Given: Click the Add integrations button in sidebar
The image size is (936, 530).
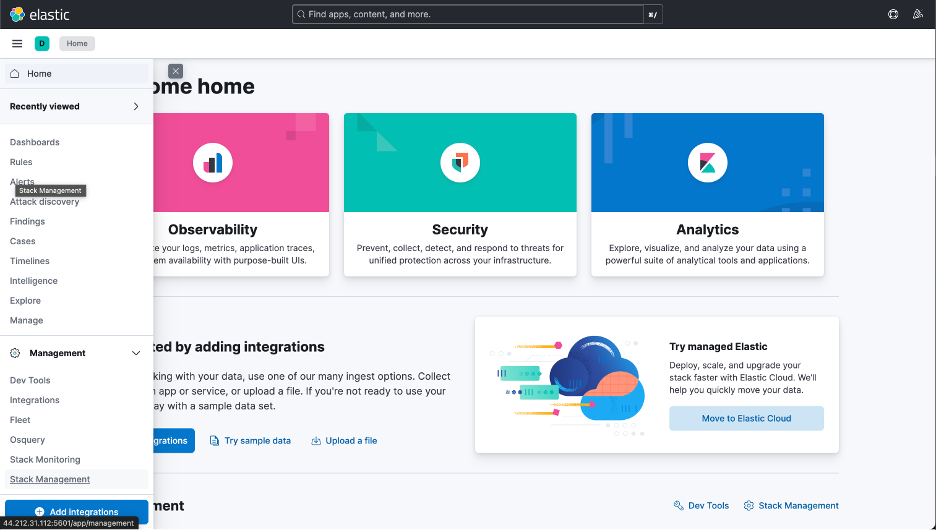Looking at the screenshot, I should coord(76,511).
